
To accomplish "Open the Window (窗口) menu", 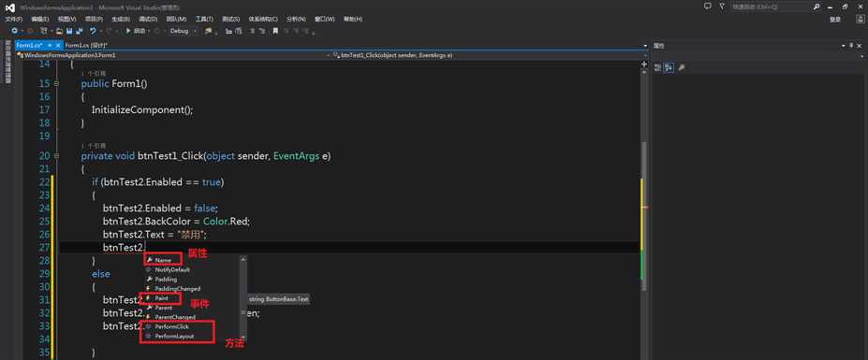I will pos(324,19).
